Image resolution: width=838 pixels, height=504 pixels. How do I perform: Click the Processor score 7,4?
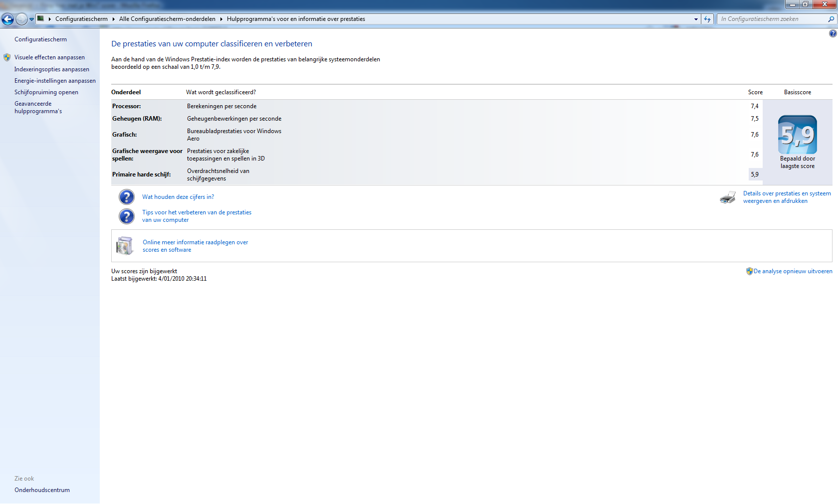(755, 106)
